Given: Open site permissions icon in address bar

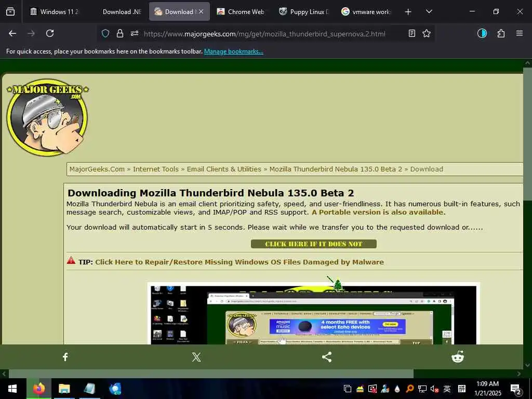Looking at the screenshot, I should click(135, 33).
